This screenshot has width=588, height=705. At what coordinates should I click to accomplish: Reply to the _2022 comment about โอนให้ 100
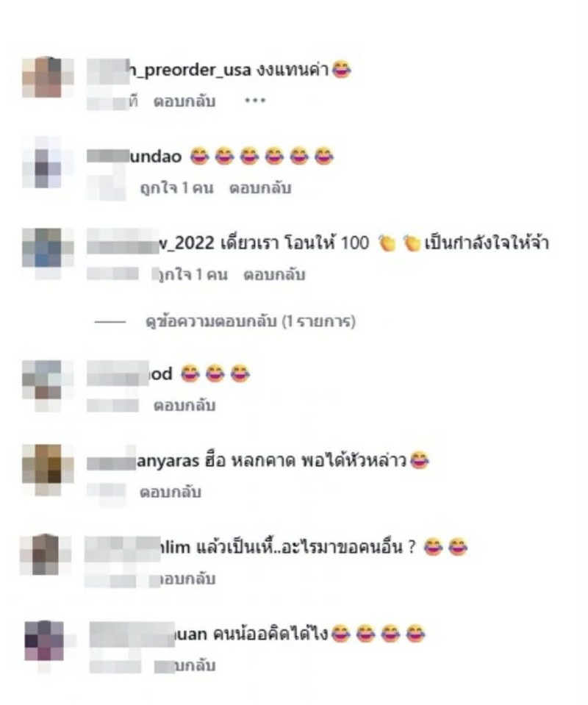tap(274, 275)
